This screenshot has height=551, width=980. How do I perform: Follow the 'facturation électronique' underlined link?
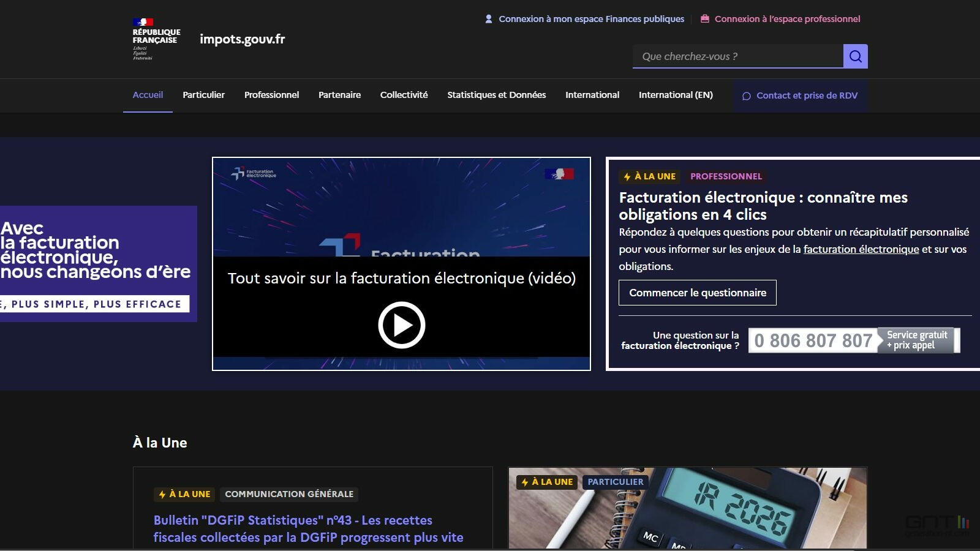(x=861, y=249)
